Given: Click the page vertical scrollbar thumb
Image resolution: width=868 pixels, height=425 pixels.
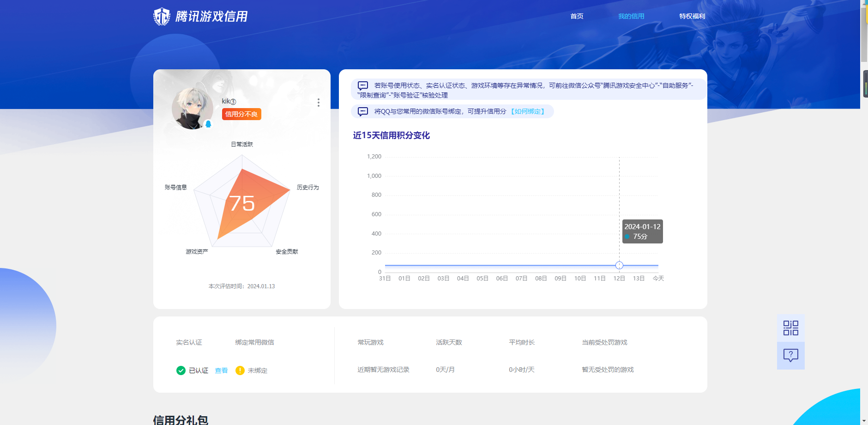Looking at the screenshot, I should click(864, 35).
